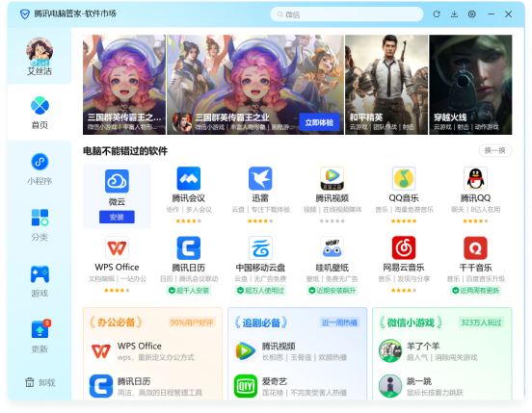
Task: Open 腾讯视频 icon in 追剧必备 list
Action: [x=246, y=351]
